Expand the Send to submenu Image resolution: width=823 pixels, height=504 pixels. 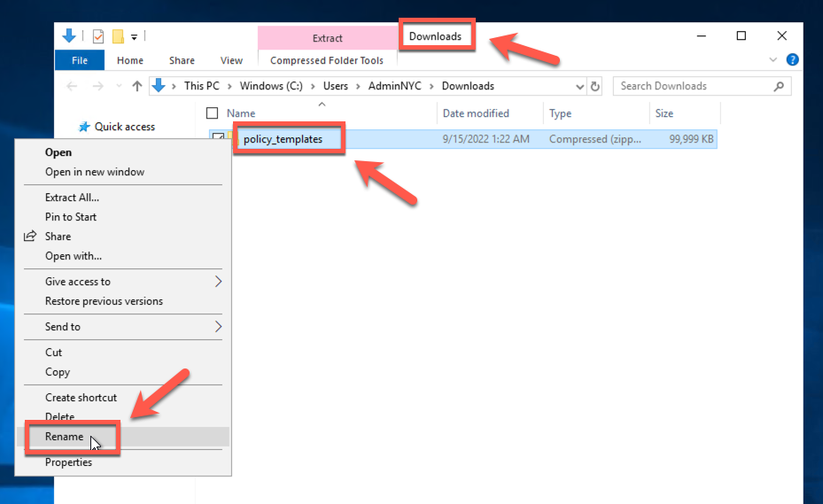click(x=217, y=327)
